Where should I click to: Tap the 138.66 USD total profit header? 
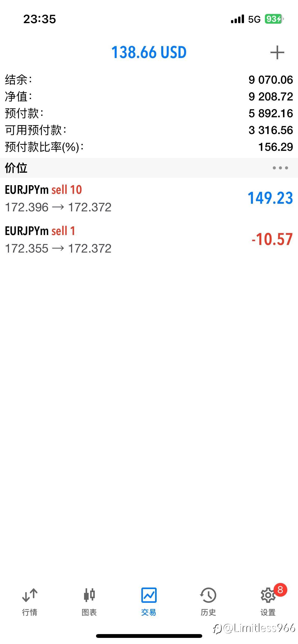(149, 52)
